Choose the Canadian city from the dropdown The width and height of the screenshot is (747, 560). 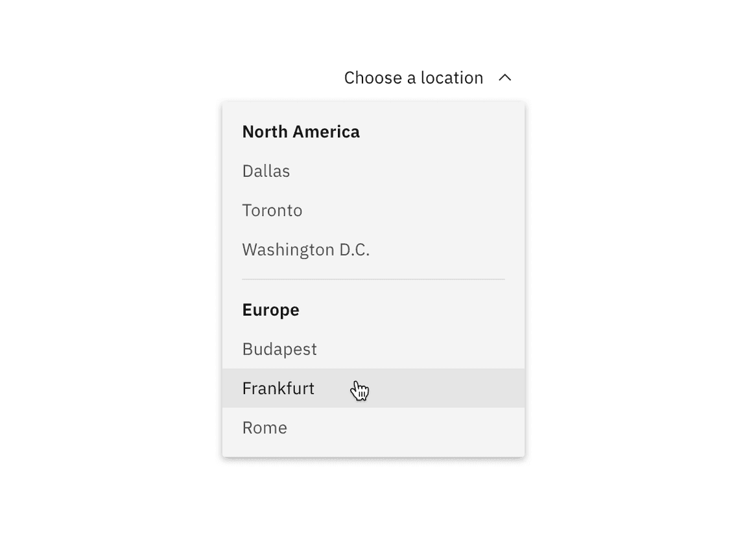click(x=272, y=210)
